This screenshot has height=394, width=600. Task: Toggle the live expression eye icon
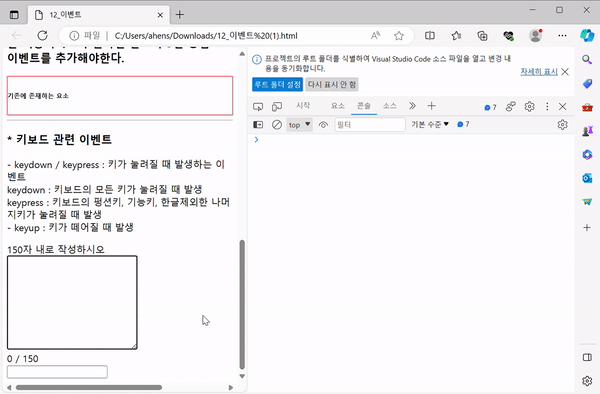[323, 125]
